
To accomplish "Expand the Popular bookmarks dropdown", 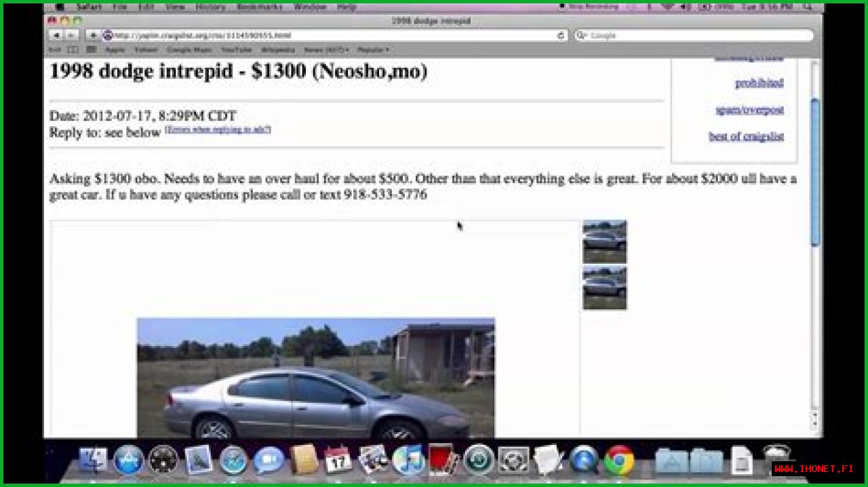I will coord(373,50).
